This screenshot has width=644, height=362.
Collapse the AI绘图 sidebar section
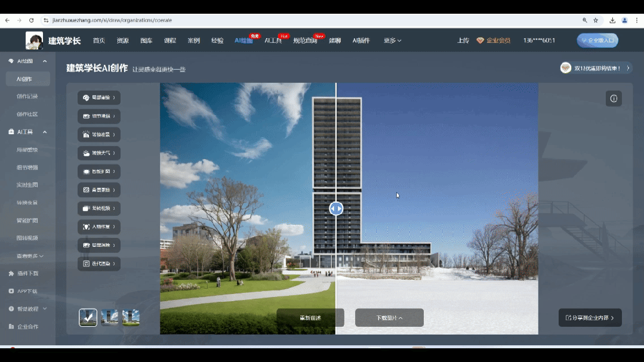(x=45, y=61)
